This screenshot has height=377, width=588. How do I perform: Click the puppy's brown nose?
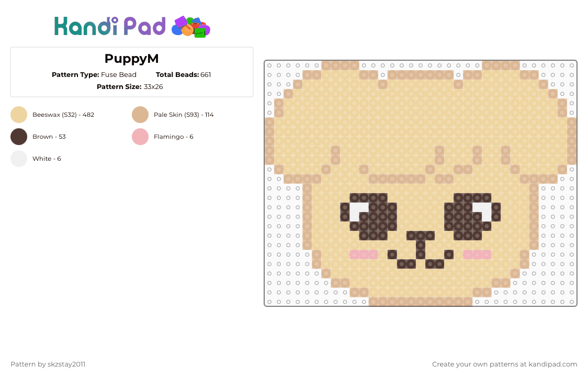421,236
